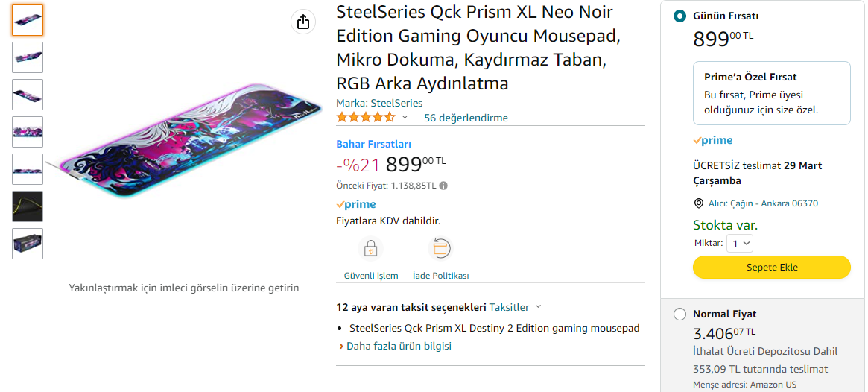Select the first product thumbnail
Screen dimensions: 868x392
coord(28,20)
